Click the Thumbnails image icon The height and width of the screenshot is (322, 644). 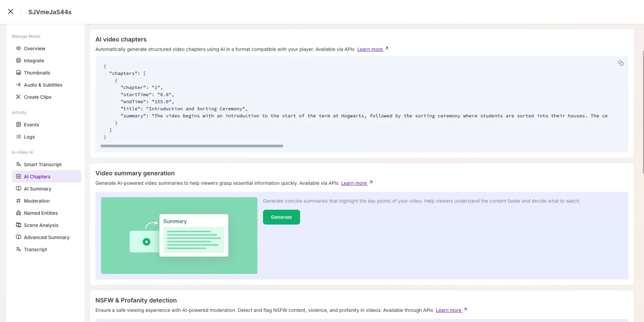19,72
